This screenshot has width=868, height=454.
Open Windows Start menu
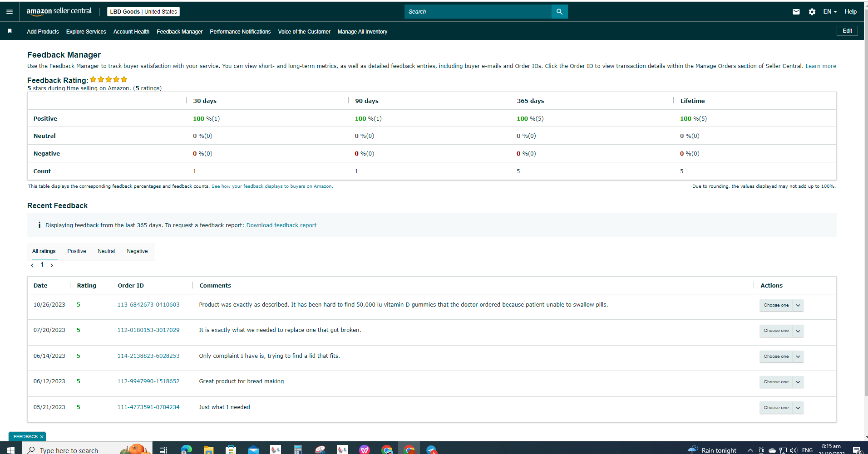pyautogui.click(x=10, y=449)
